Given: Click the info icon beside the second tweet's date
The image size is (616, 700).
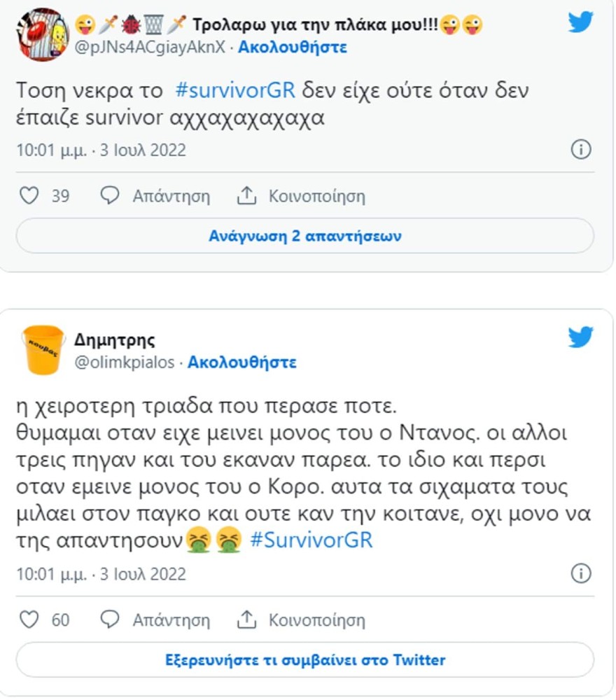Looking at the screenshot, I should click(580, 574).
